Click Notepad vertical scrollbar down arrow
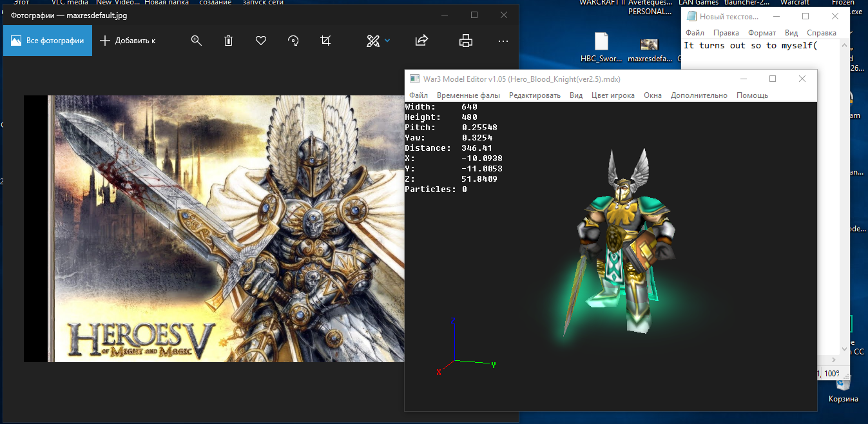Image resolution: width=868 pixels, height=424 pixels. (x=845, y=349)
